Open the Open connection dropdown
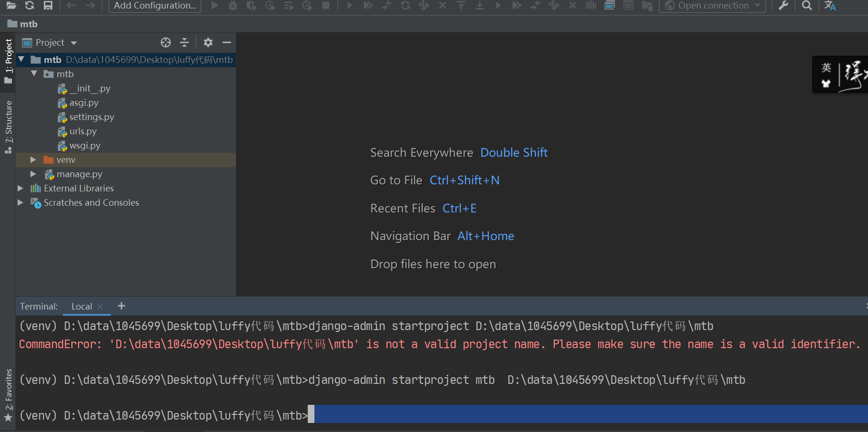 (713, 6)
